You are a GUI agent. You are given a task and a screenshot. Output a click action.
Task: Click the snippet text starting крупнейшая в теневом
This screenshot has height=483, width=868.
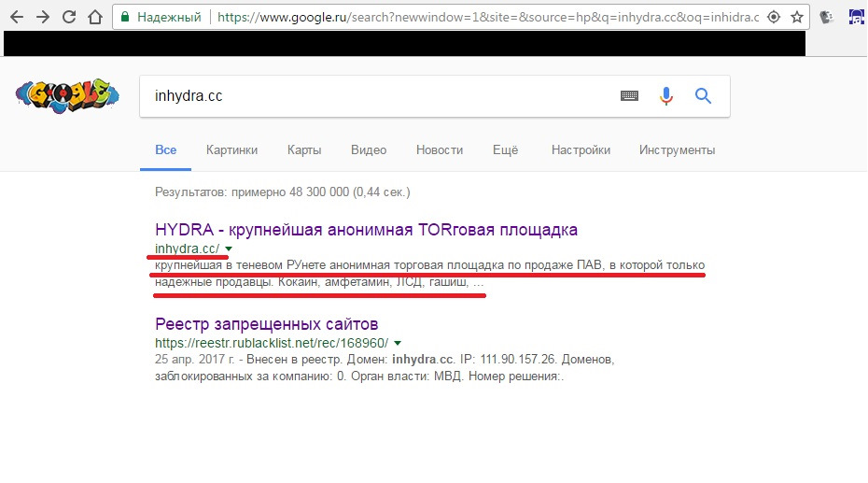429,265
